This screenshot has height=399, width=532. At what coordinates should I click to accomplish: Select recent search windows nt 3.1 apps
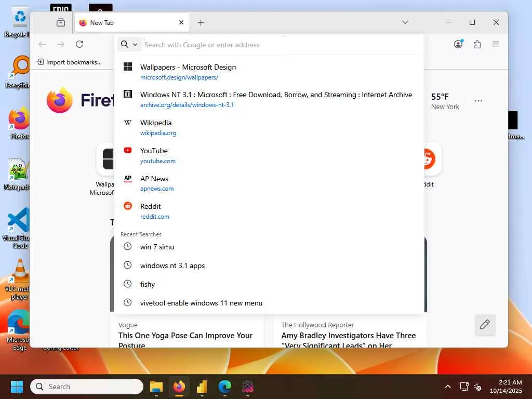point(269,265)
